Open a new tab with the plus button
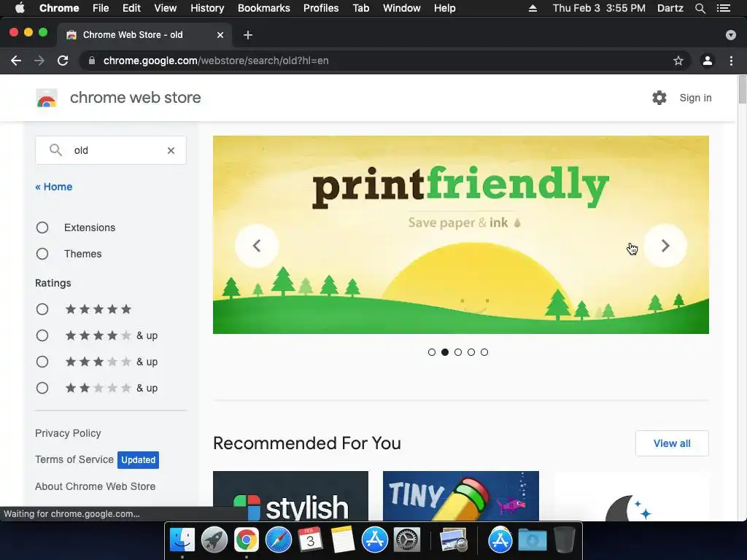 [x=248, y=35]
